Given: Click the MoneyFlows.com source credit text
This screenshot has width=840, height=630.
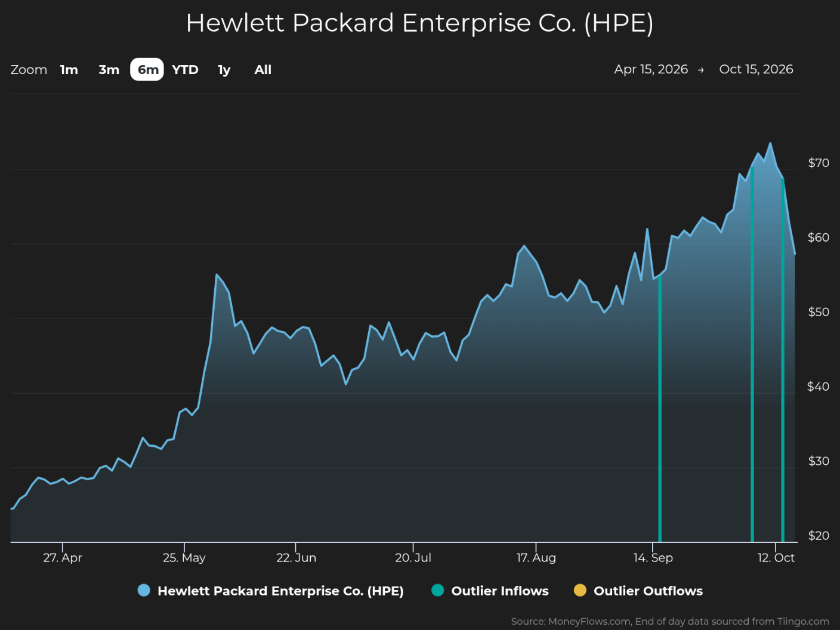Looking at the screenshot, I should tap(670, 622).
